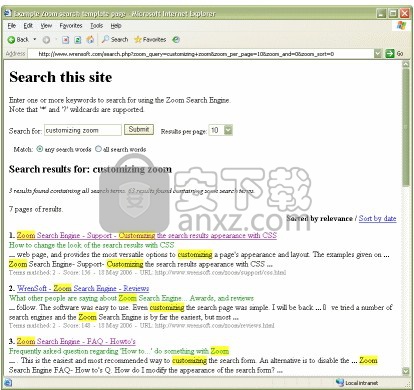Click the address bar URL field

click(x=200, y=54)
